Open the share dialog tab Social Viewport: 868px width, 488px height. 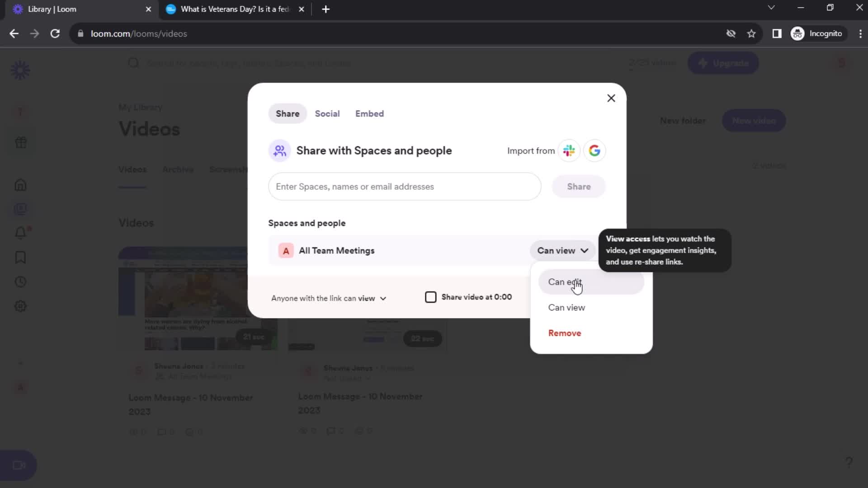(x=327, y=113)
